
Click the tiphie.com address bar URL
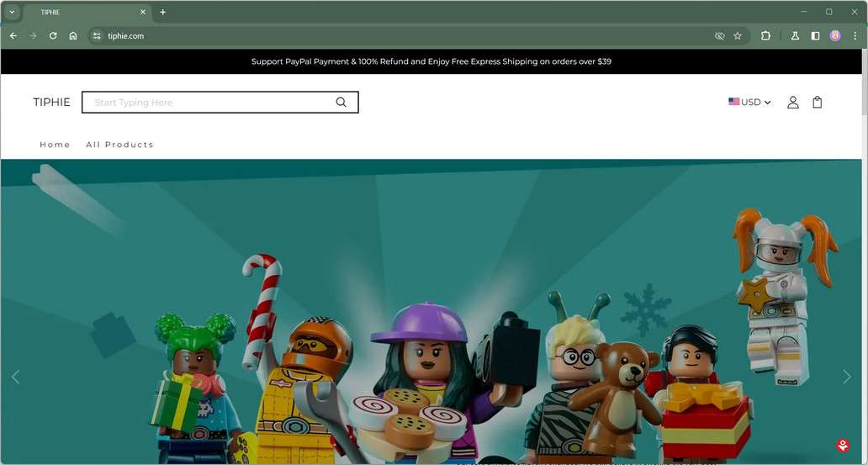[125, 36]
